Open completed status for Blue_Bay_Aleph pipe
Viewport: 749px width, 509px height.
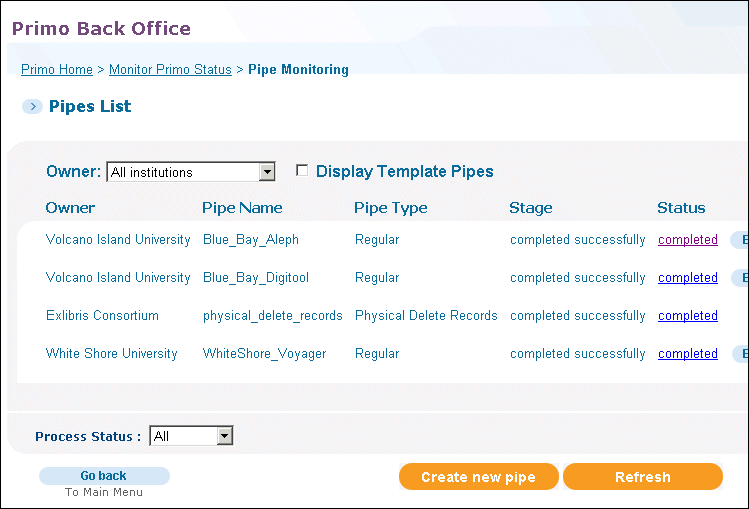pyautogui.click(x=688, y=240)
